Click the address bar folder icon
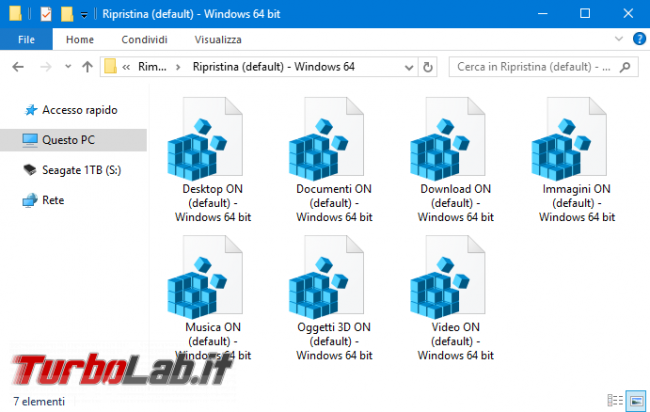650x412 pixels. (110, 66)
